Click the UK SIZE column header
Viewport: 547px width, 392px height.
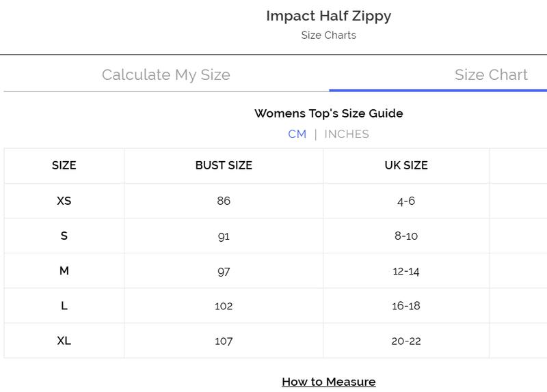coord(405,165)
